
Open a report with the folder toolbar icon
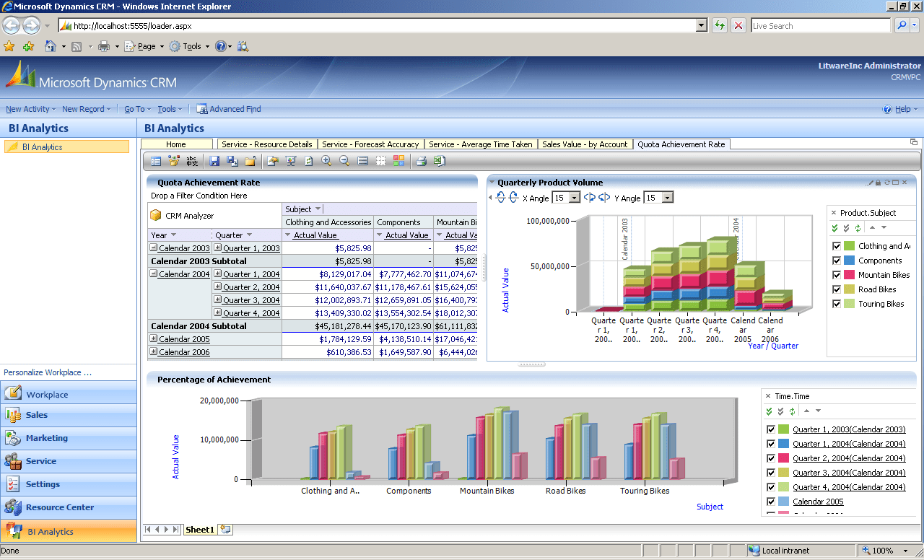pyautogui.click(x=250, y=160)
